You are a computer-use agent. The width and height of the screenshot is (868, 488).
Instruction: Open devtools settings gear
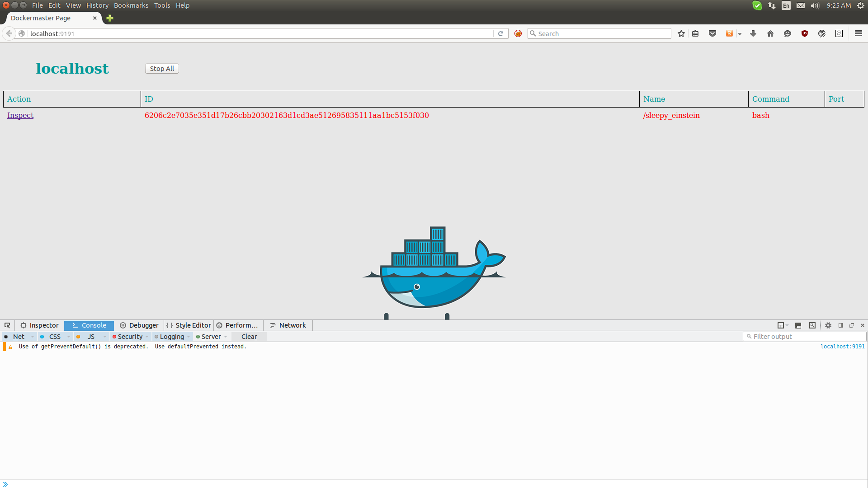click(828, 325)
